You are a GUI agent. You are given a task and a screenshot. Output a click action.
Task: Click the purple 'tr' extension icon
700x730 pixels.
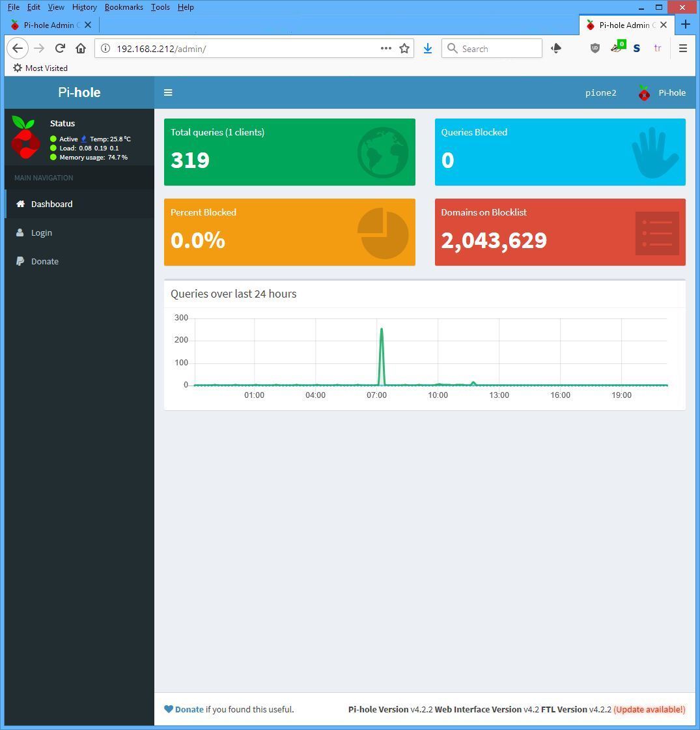pyautogui.click(x=658, y=48)
